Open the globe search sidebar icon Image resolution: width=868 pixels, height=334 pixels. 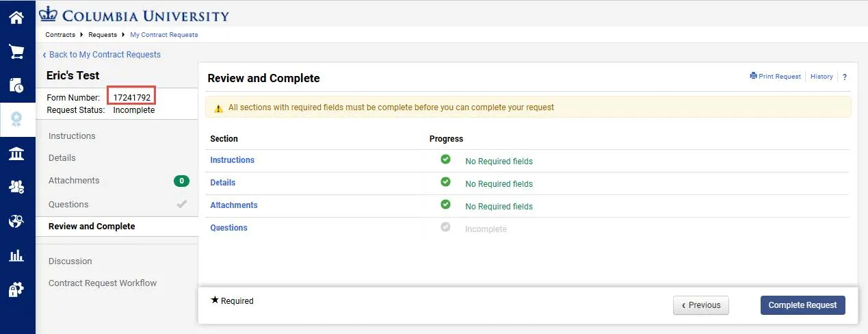click(16, 221)
